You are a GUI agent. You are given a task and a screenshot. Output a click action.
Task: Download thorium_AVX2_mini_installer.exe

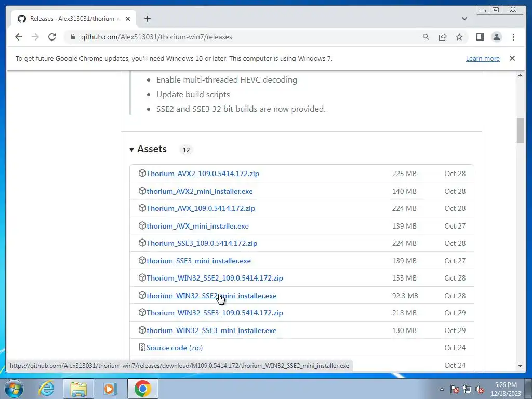(199, 191)
